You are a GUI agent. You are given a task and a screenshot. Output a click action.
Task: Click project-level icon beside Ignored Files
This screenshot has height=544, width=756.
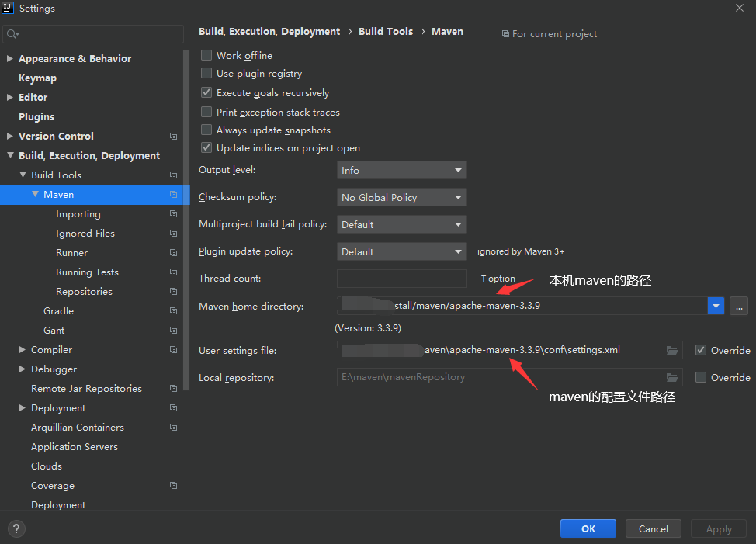pos(174,234)
